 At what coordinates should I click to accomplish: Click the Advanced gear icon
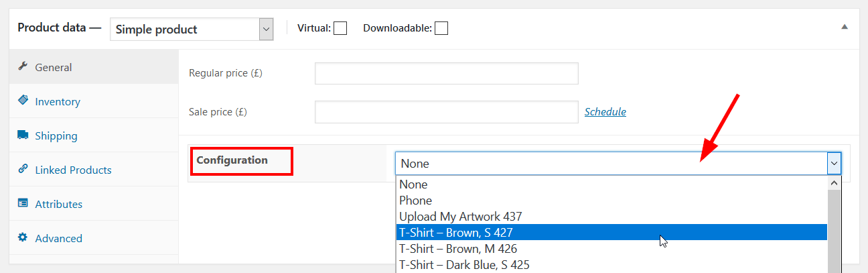[x=23, y=237]
